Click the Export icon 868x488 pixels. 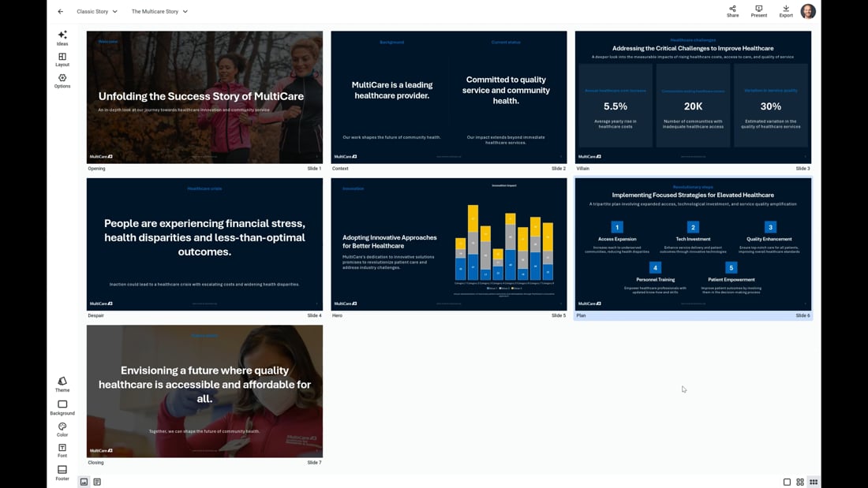coord(785,10)
